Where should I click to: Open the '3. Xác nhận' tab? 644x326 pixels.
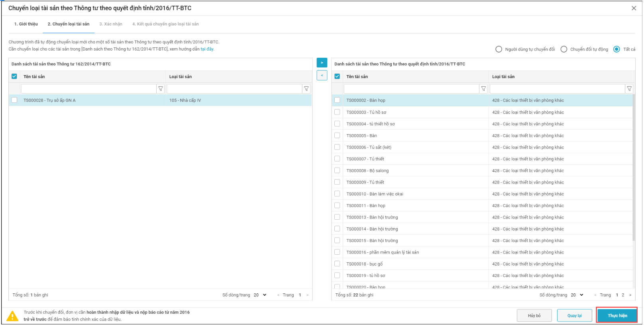111,24
